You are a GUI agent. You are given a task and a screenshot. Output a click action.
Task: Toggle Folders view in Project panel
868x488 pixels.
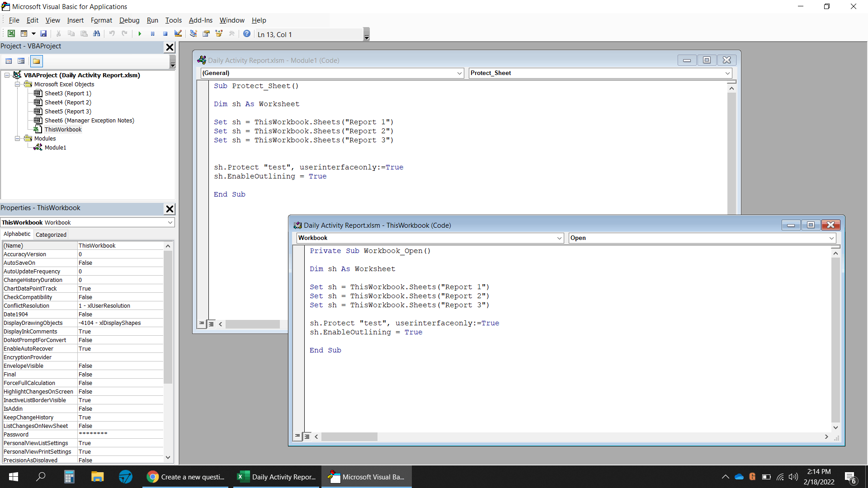point(36,61)
